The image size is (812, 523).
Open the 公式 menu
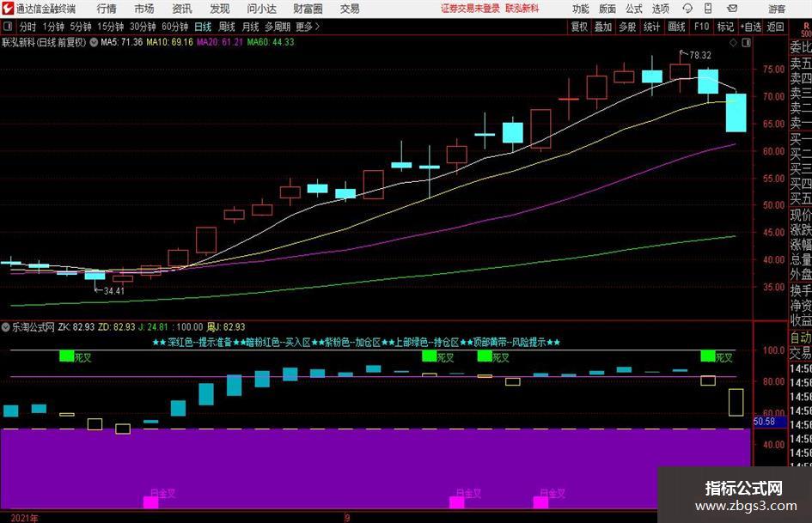(x=634, y=9)
